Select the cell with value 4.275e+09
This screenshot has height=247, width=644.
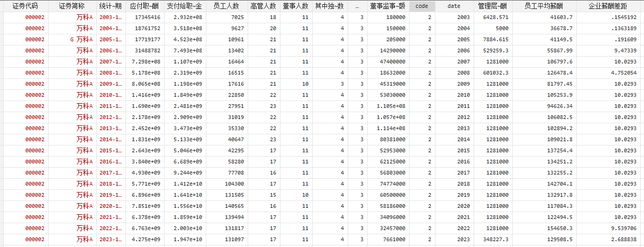pos(144,240)
